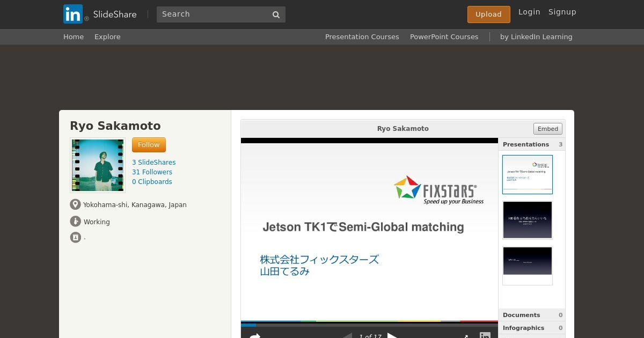644x338 pixels.
Task: Open Presentation Courses link
Action: pos(362,36)
